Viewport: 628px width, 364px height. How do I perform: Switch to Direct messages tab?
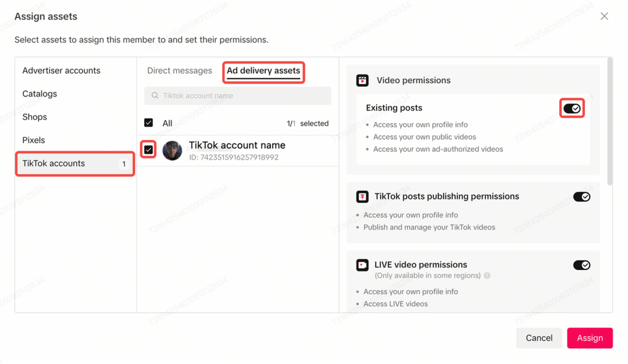click(180, 71)
